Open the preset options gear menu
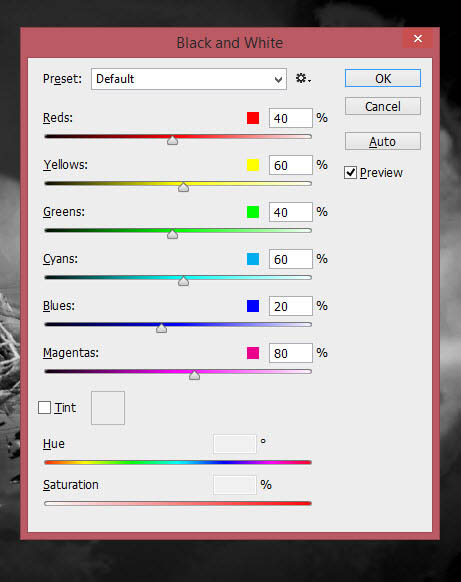 (303, 79)
